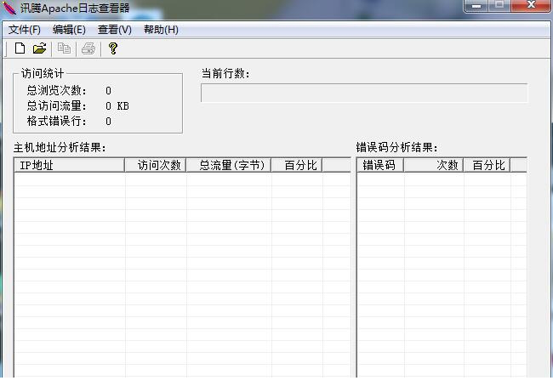Open the 文件(F) menu
Image resolution: width=553 pixels, height=392 pixels.
[25, 30]
